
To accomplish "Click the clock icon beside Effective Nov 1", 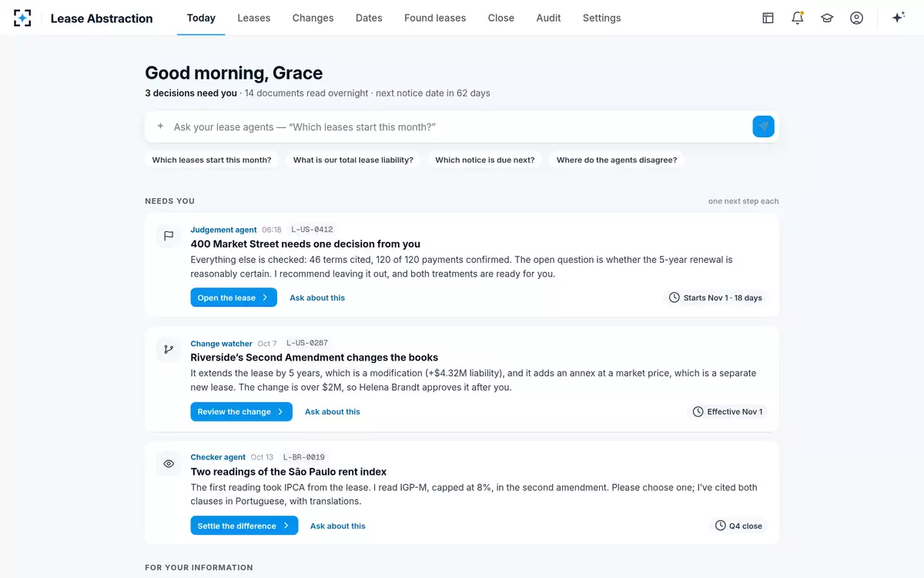I will (698, 412).
